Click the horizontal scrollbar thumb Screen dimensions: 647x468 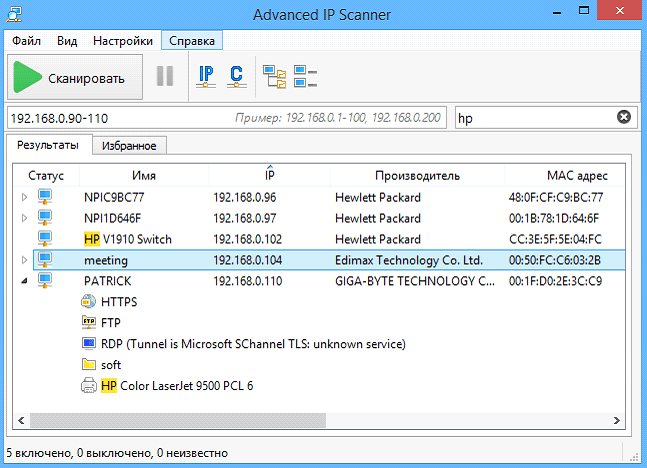[178, 420]
